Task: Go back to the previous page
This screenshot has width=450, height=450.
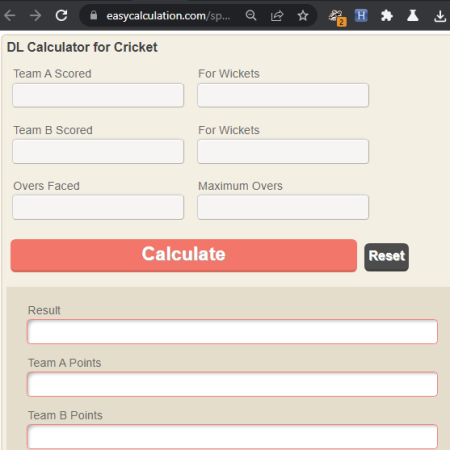Action: (x=10, y=15)
